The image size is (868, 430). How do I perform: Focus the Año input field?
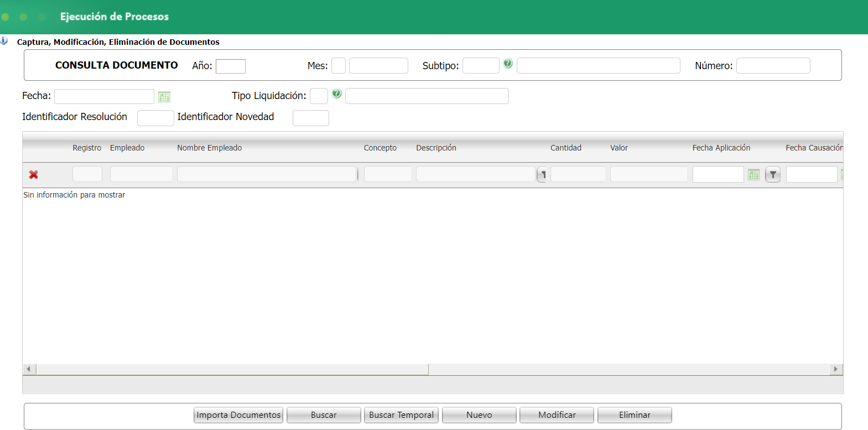click(231, 66)
